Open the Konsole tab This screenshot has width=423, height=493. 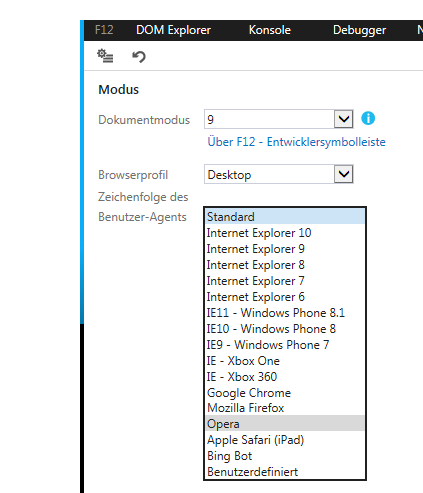pyautogui.click(x=270, y=30)
